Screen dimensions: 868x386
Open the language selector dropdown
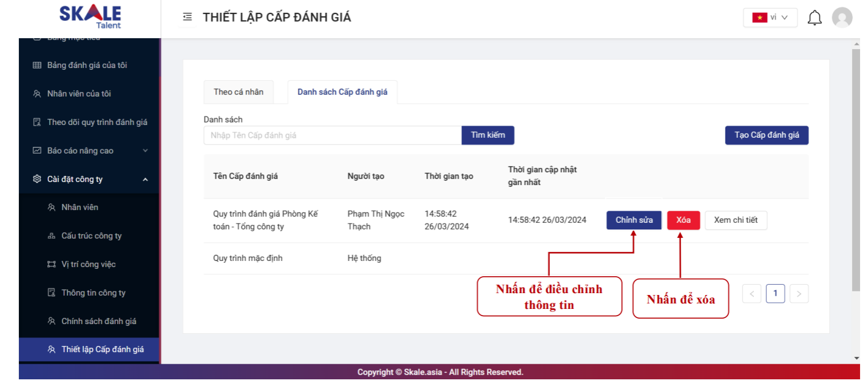[x=770, y=18]
